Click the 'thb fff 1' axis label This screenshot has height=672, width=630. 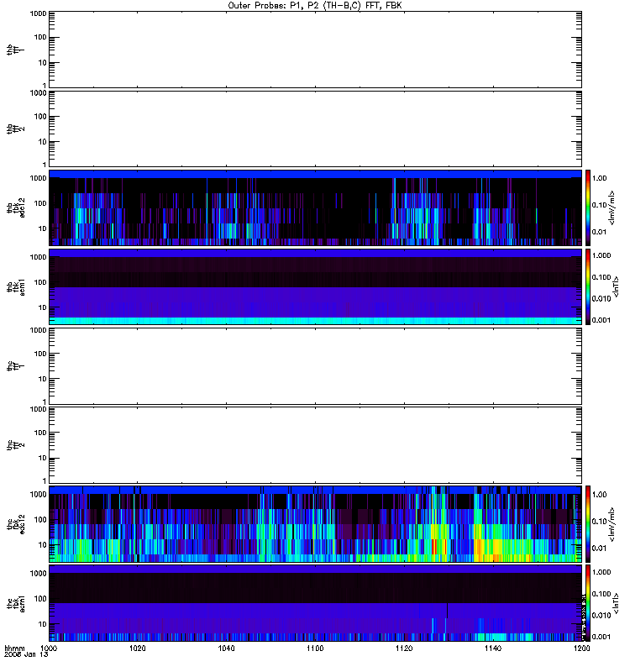click(15, 50)
